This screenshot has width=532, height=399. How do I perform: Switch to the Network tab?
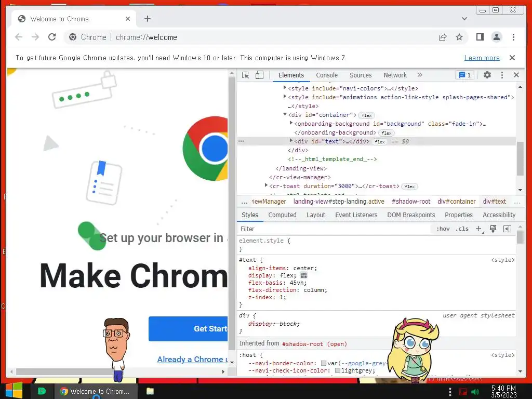tap(395, 75)
